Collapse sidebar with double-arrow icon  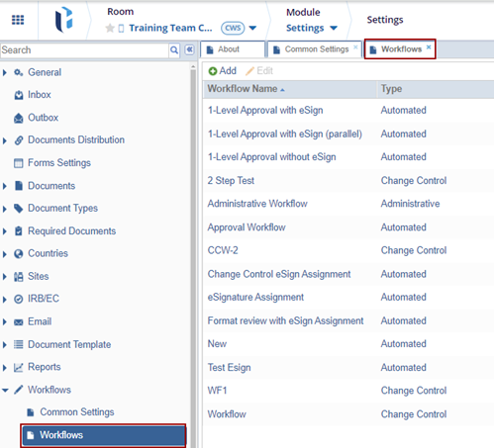(189, 49)
